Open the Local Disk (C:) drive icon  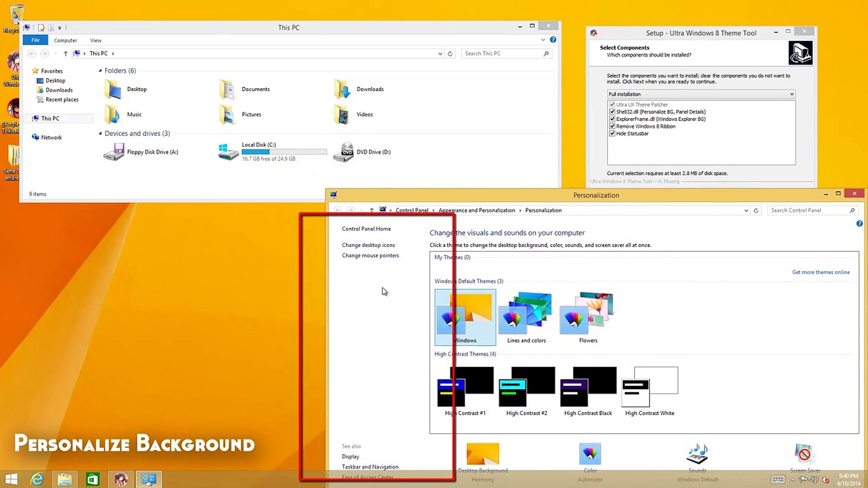click(228, 152)
